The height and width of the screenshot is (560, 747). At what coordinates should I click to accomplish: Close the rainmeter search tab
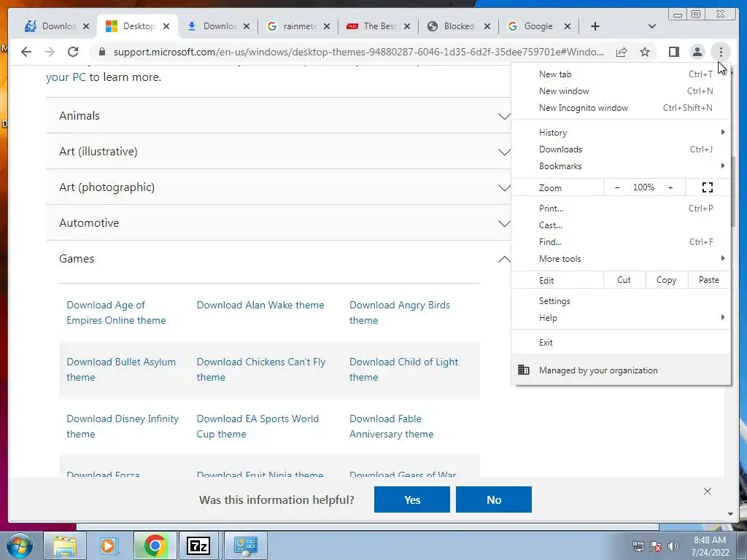[327, 26]
